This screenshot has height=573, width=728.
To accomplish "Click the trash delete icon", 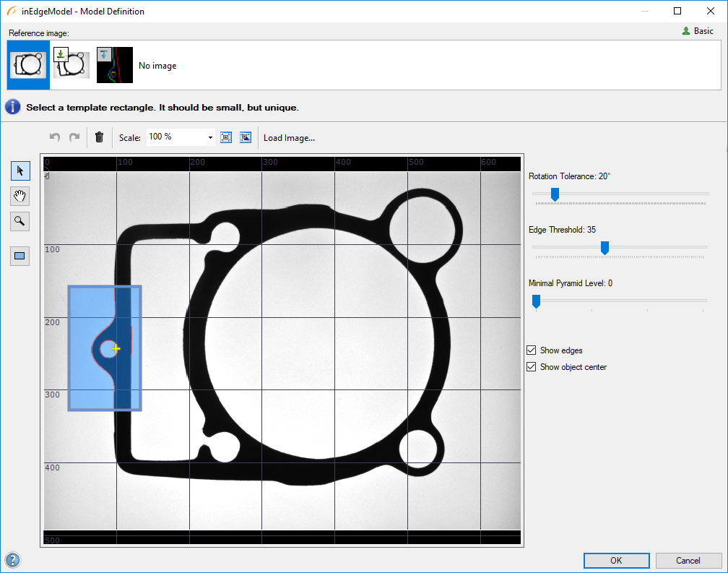I will [99, 137].
